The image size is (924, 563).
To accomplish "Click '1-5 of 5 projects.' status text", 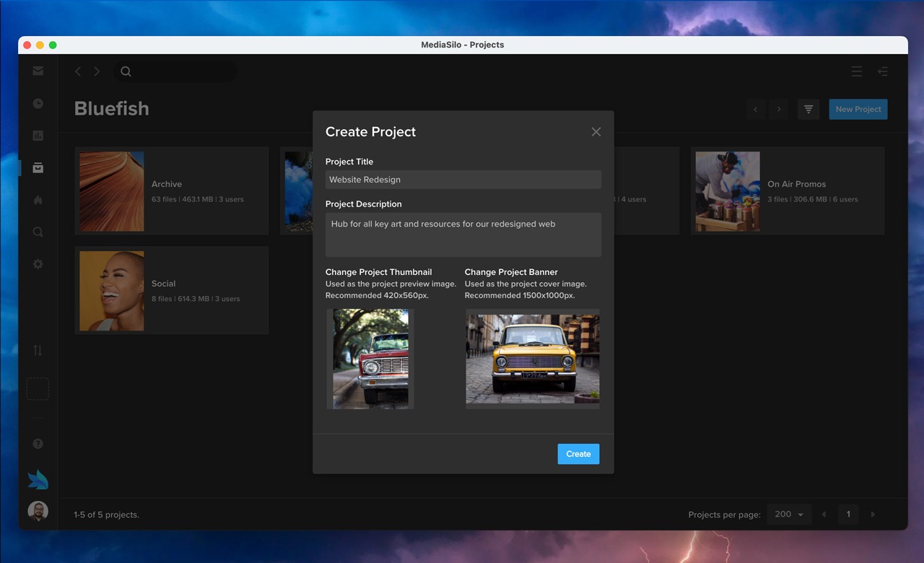I will click(106, 515).
